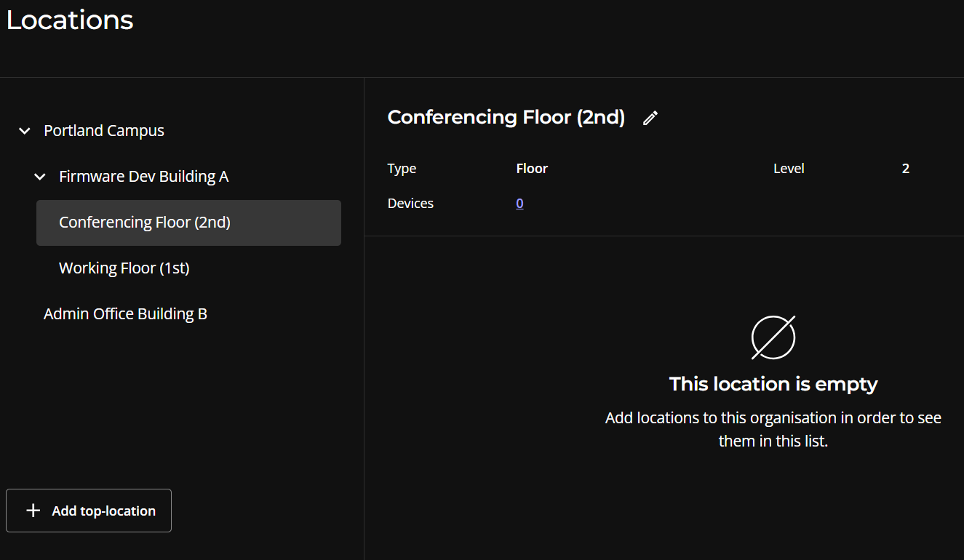Collapse the Firmware Dev Building A node
This screenshot has width=964, height=560.
[40, 177]
